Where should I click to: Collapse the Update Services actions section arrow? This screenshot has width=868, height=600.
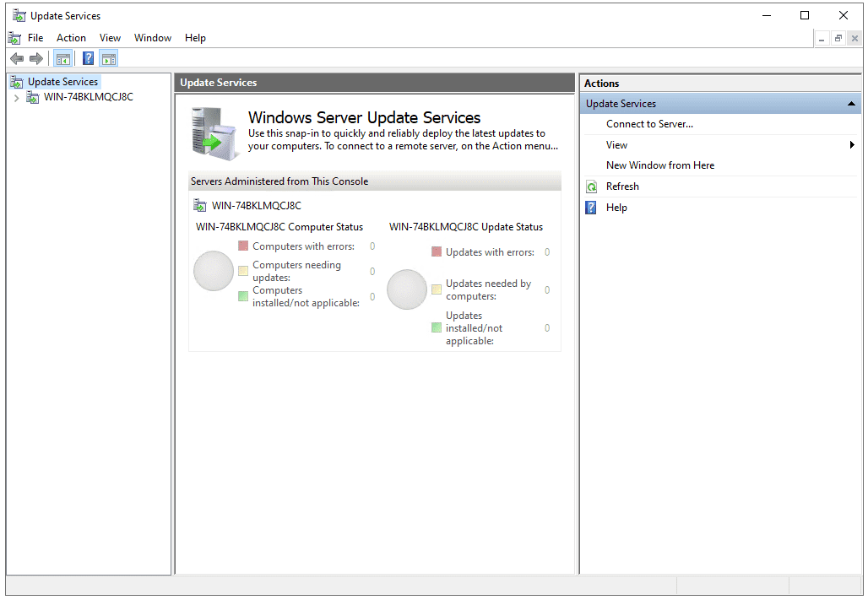click(x=851, y=104)
